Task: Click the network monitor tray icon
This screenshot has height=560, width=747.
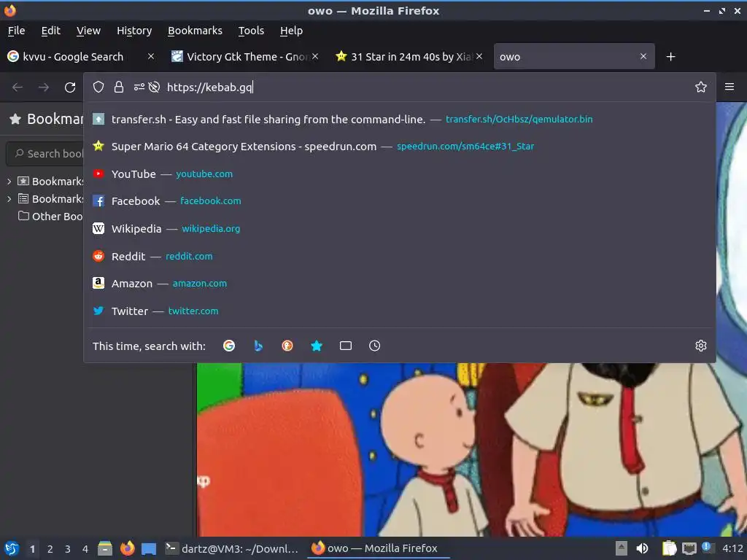Action: tap(689, 548)
